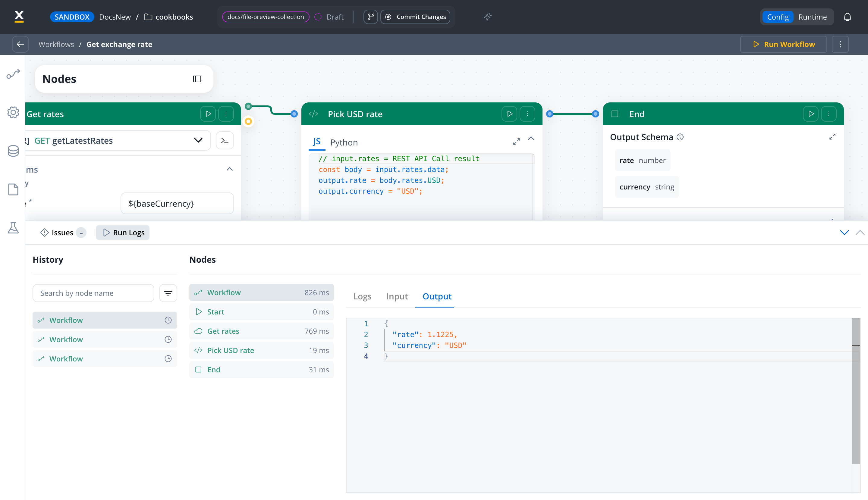868x500 pixels.
Task: Open documents file icon in left sidebar
Action: click(13, 189)
